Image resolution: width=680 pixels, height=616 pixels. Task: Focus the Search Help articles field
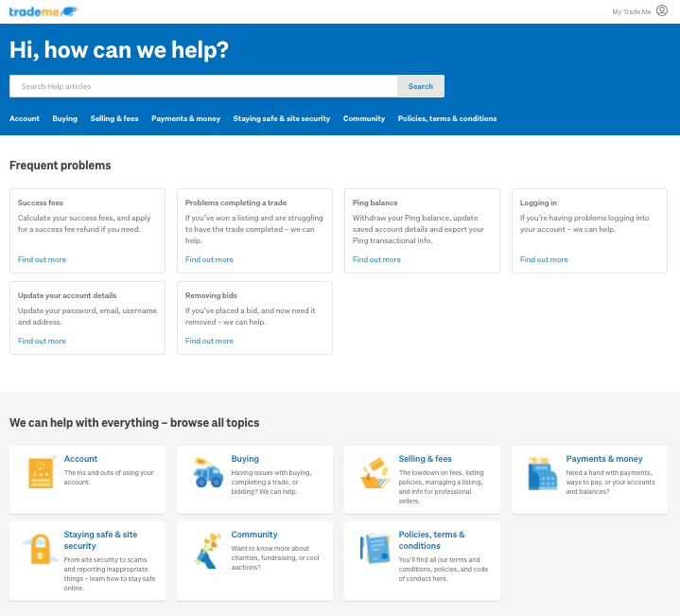[x=203, y=86]
